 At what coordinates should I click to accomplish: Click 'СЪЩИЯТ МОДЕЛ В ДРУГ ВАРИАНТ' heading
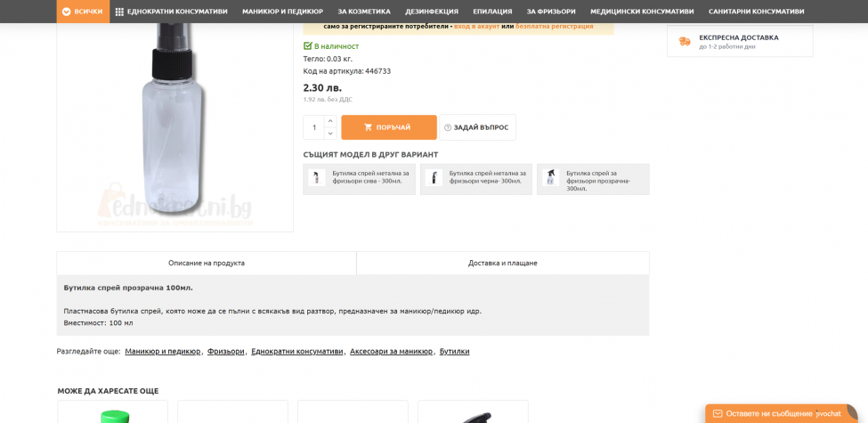click(x=371, y=154)
